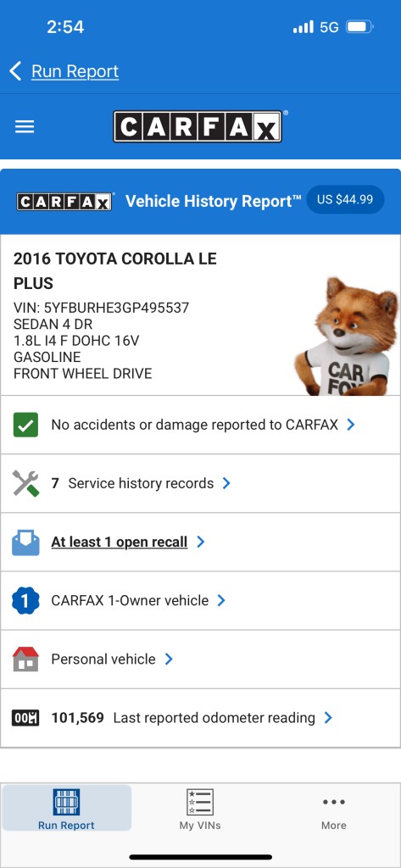The width and height of the screenshot is (401, 868).
Task: Go back via Run Report link
Action: 64,71
